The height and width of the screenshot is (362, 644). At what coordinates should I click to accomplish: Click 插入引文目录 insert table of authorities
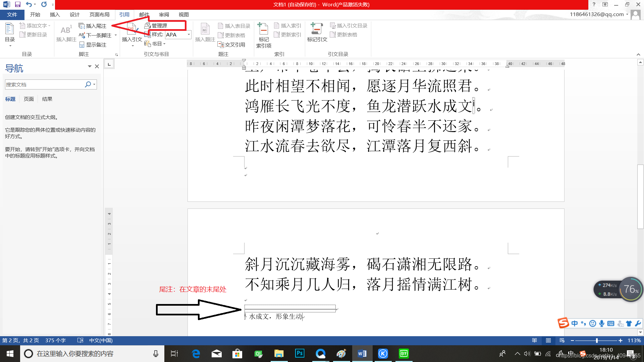pyautogui.click(x=348, y=25)
